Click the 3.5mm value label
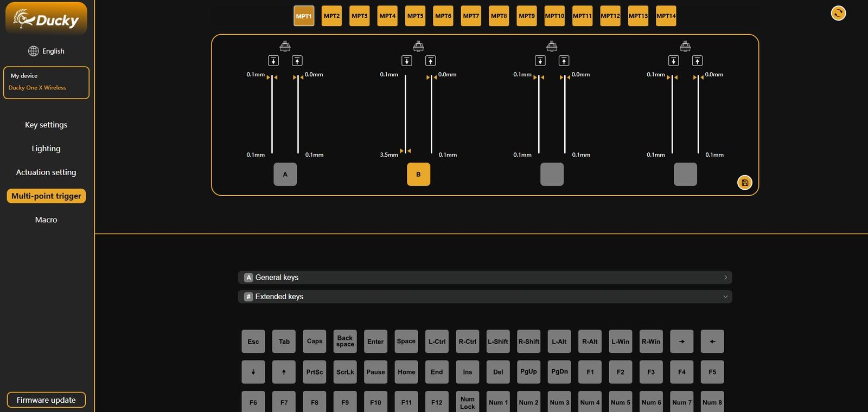Screen dimensions: 868x412 pos(389,155)
